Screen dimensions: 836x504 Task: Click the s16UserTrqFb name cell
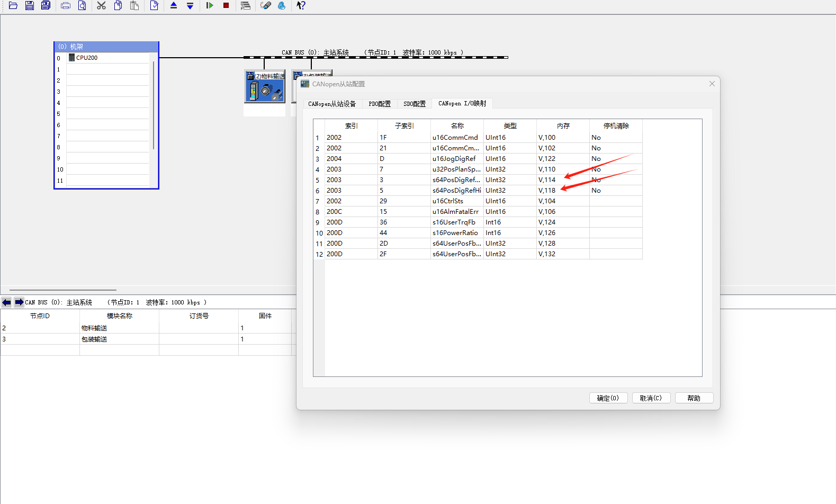pos(457,222)
